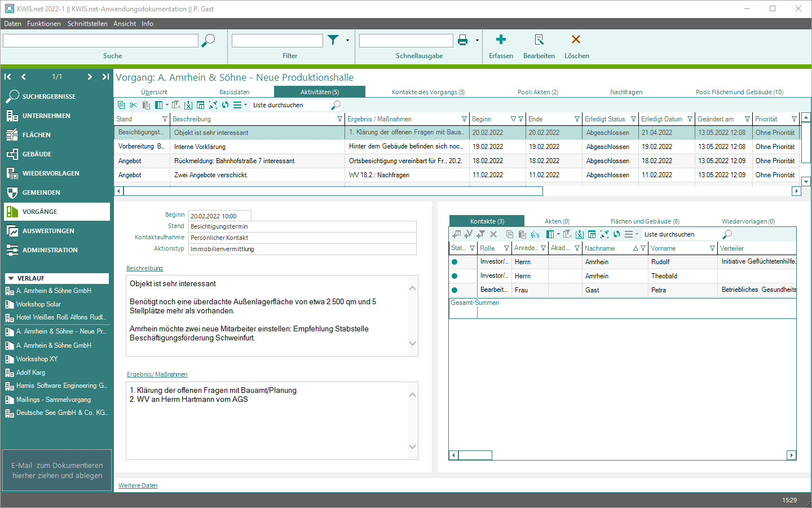The height and width of the screenshot is (508, 812).
Task: Export to Excel icon in Aktivitäten toolbar
Action: [188, 105]
